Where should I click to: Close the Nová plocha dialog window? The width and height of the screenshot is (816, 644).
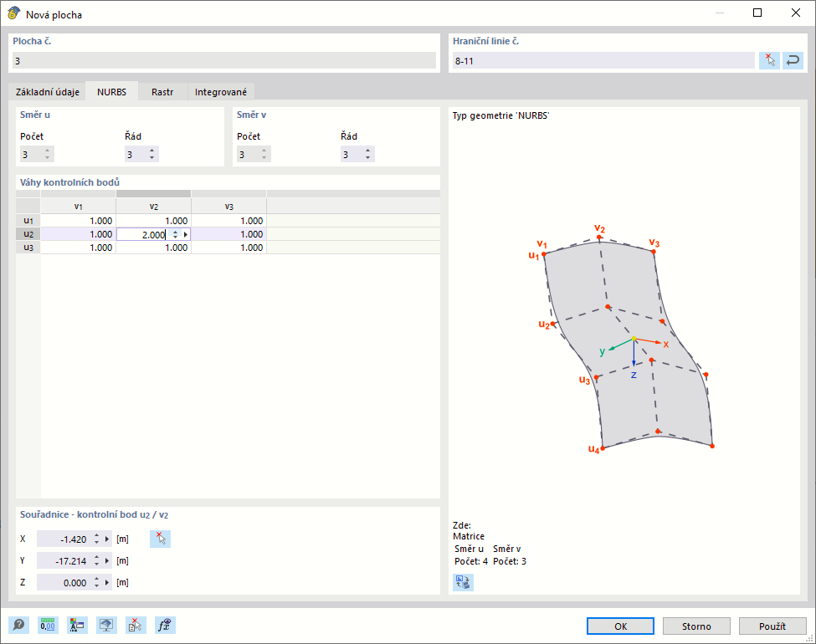click(x=796, y=13)
